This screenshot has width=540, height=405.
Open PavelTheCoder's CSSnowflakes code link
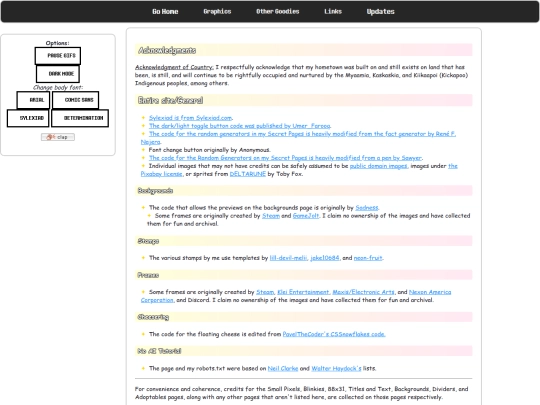coord(334,334)
